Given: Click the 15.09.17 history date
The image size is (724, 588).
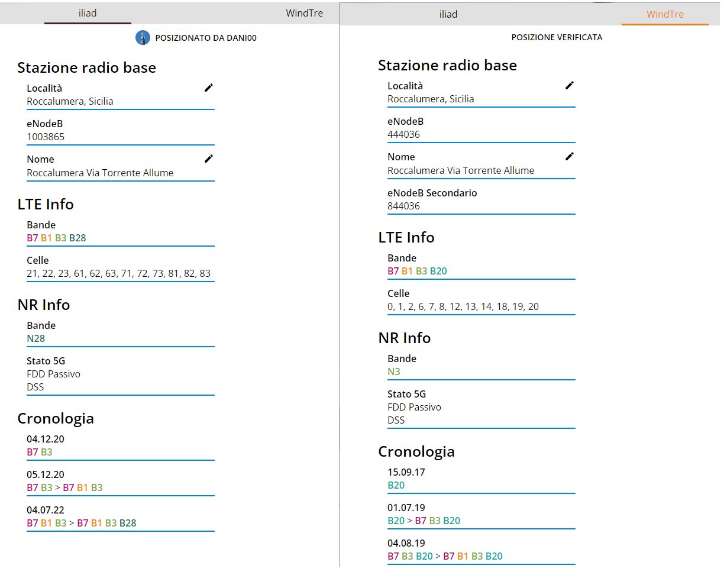Looking at the screenshot, I should click(406, 472).
